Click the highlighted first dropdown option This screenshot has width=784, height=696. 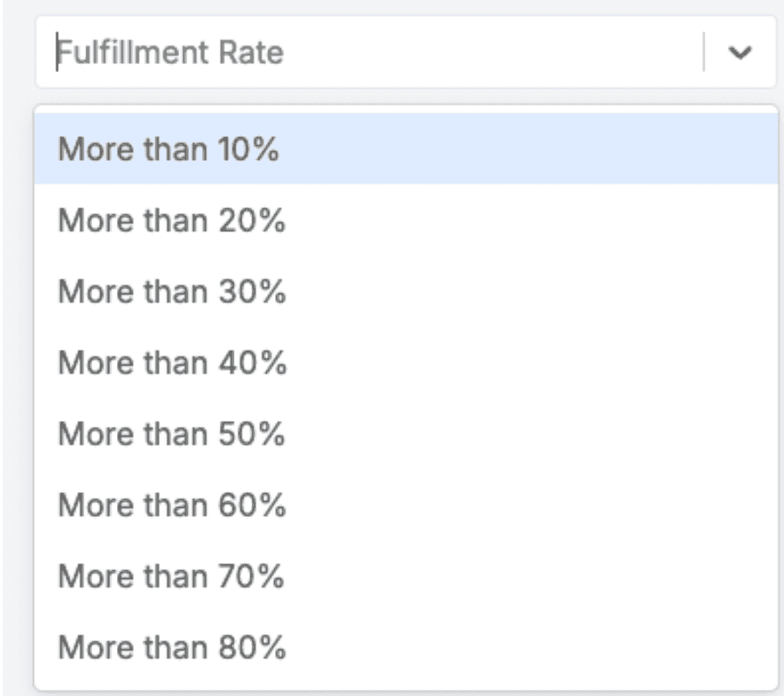coord(168,149)
